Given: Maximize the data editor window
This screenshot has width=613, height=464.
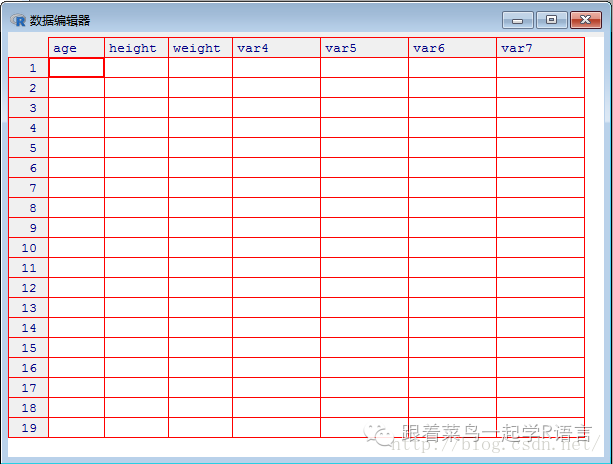Looking at the screenshot, I should pyautogui.click(x=552, y=20).
